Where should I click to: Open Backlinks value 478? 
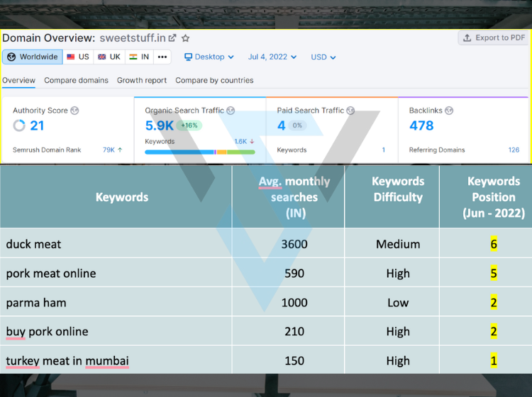(421, 125)
